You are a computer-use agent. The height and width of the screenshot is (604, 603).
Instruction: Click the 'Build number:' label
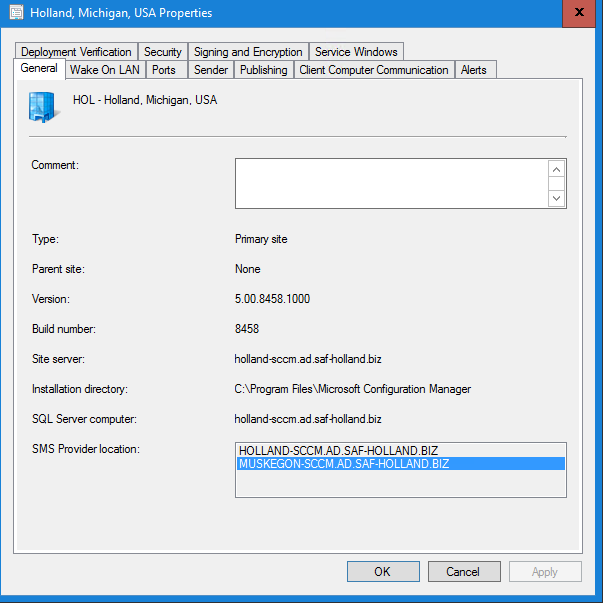point(64,329)
